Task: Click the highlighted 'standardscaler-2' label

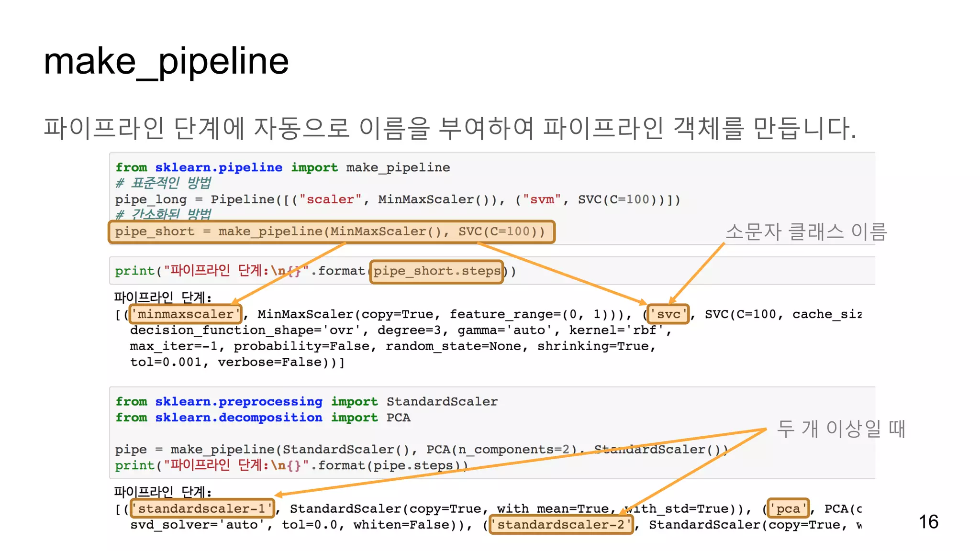Action: pyautogui.click(x=561, y=525)
